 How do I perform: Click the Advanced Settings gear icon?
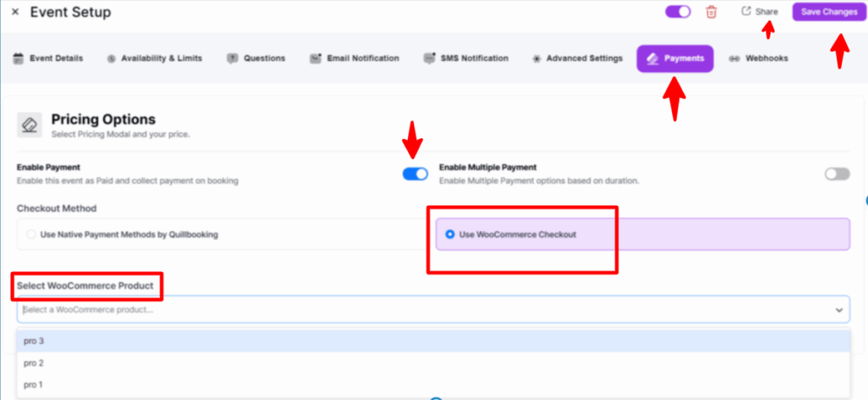(537, 58)
